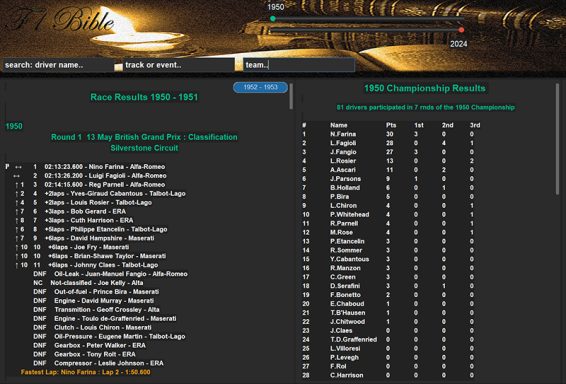
Task: Click Juan-Manuel Fangio's DNF result row
Action: click(x=110, y=274)
